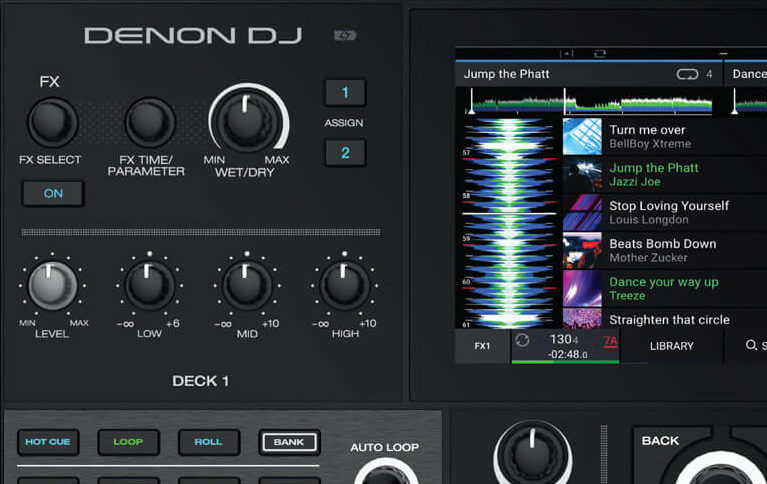Viewport: 767px width, 484px height.
Task: Click the WET/DRY knob
Action: 247,120
